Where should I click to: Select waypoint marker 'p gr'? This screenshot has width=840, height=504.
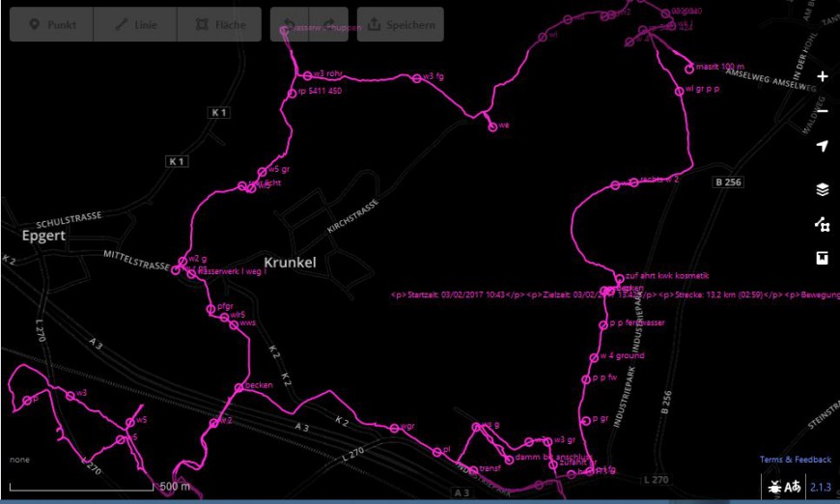[x=586, y=420]
